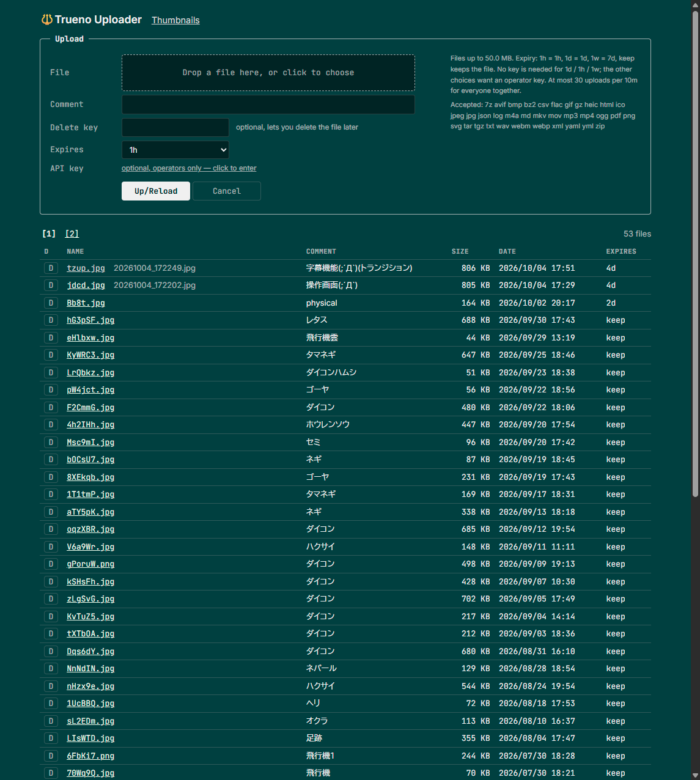Image resolution: width=700 pixels, height=780 pixels.
Task: Click the page vertical scrollbar
Action: click(x=695, y=254)
